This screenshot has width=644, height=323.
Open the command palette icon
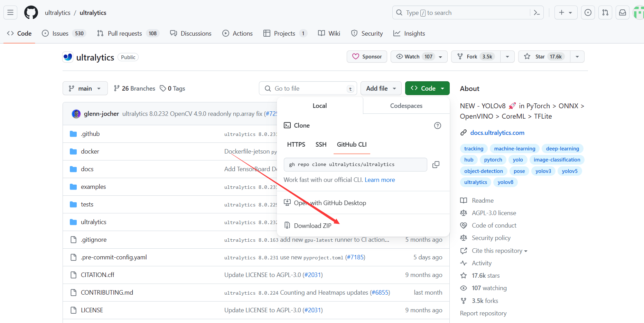click(536, 13)
